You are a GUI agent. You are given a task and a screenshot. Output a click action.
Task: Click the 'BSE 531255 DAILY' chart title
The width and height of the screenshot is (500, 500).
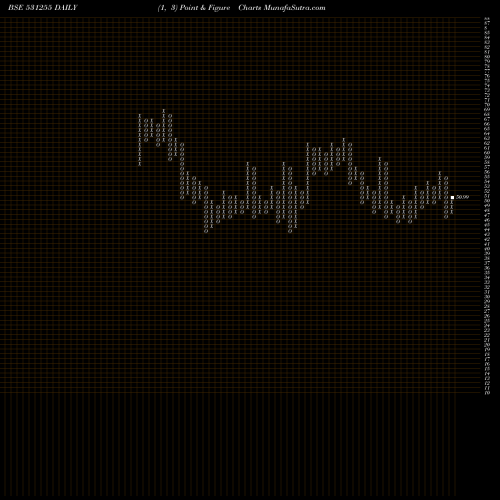point(43,8)
